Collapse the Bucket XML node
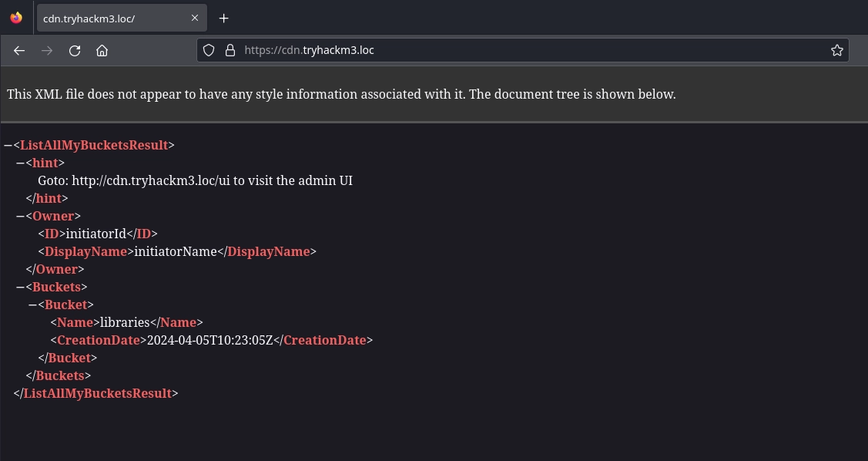Viewport: 868px width, 461px height. click(32, 305)
